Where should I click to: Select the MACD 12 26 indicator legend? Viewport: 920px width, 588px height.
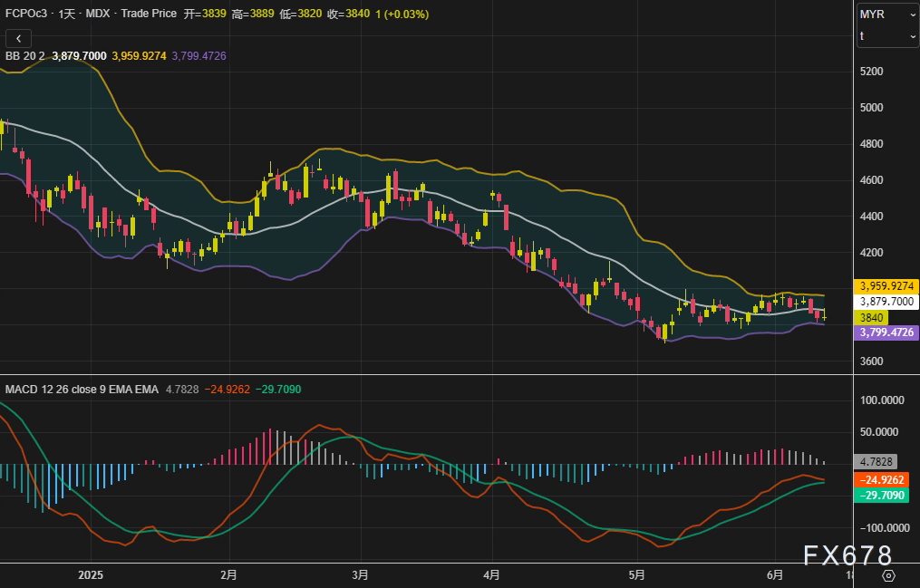[82, 390]
